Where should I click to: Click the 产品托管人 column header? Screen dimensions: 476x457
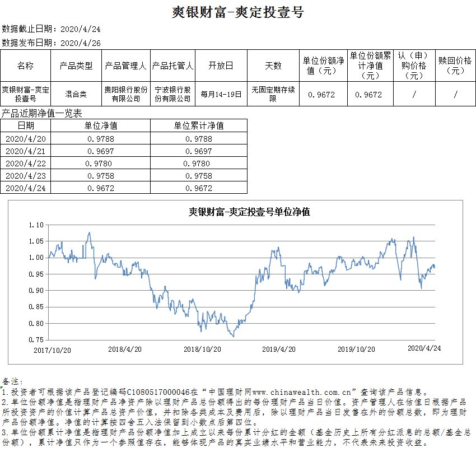[172, 66]
